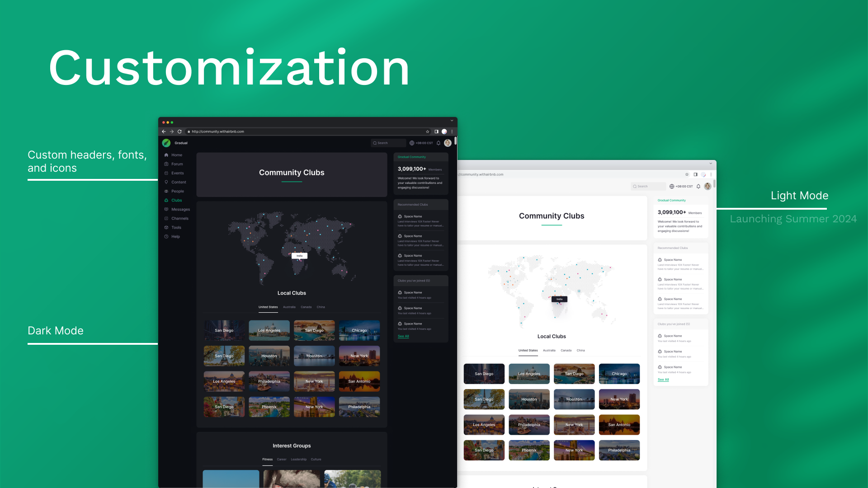Viewport: 868px width, 488px height.
Task: Open the Forum icon in dark sidebar
Action: [x=166, y=164]
